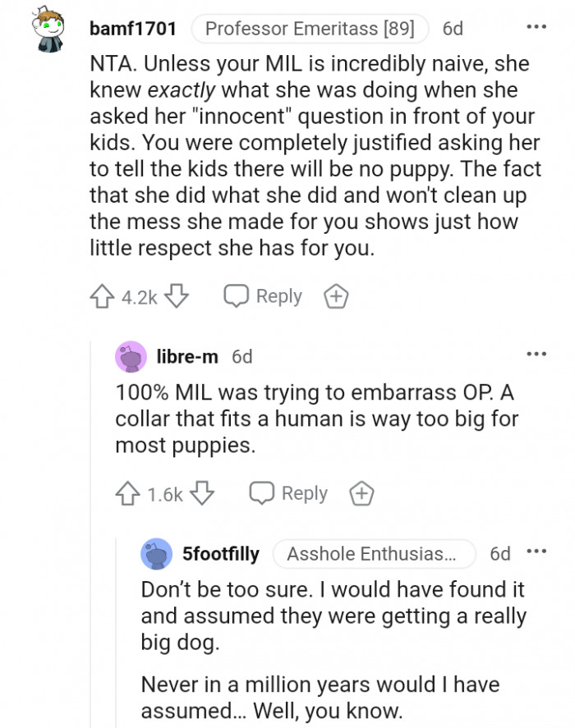Viewport: 575px width, 728px height.
Task: Give award to libre-m's comment
Action: (361, 494)
